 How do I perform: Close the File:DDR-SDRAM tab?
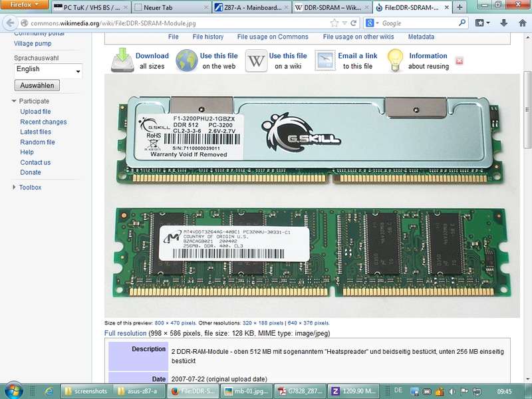point(446,7)
